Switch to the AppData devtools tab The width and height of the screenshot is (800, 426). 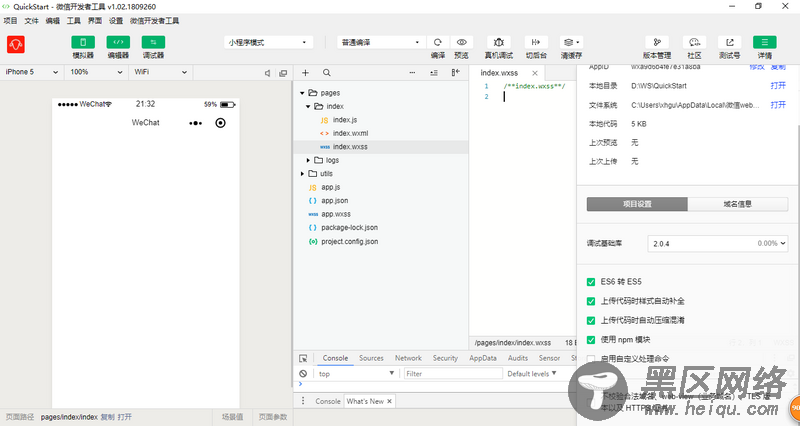(483, 358)
